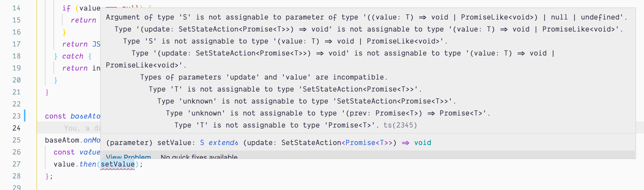This screenshot has width=644, height=190.
Task: Click line number 23 in the gutter
Action: 16,116
